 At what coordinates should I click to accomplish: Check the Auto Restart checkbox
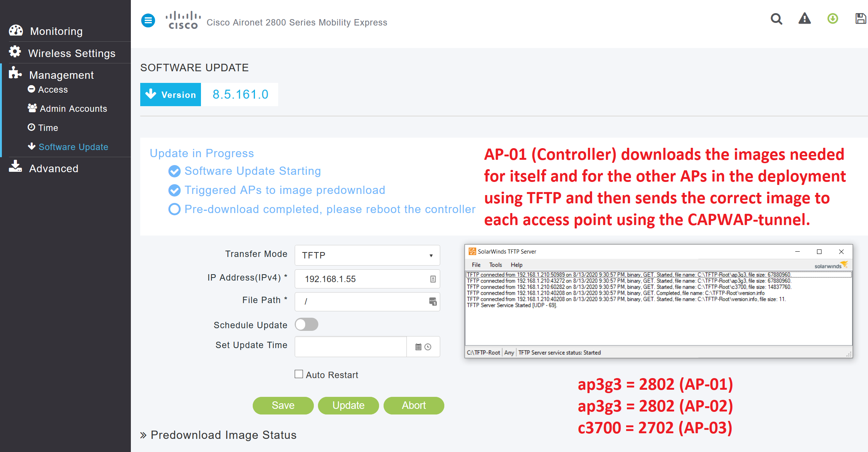(x=299, y=374)
